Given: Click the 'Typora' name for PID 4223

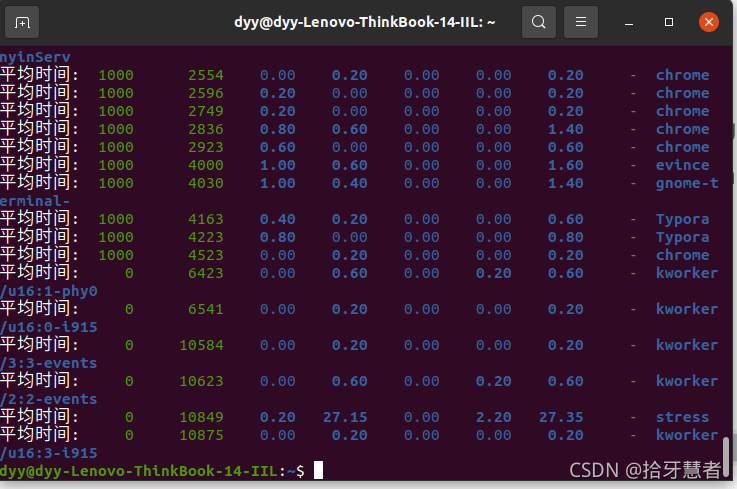Looking at the screenshot, I should point(682,237).
